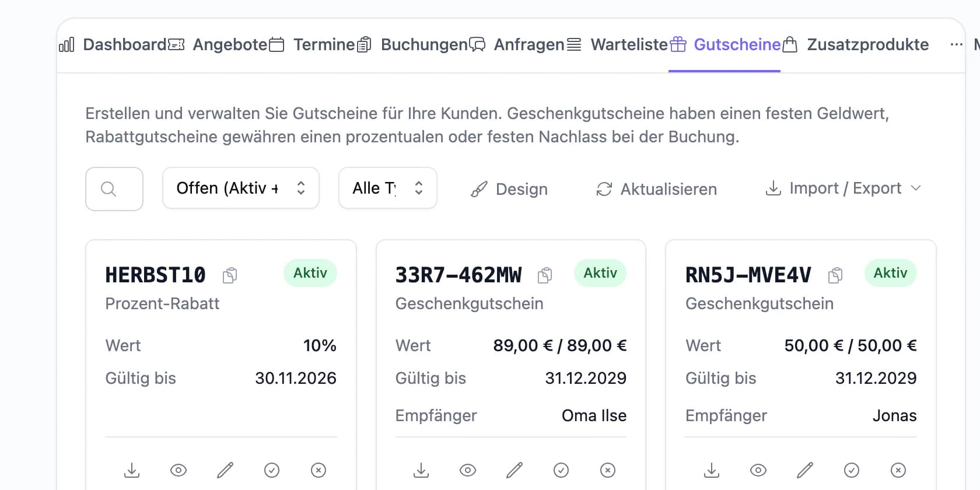Click the Aktualisieren refresh button
The width and height of the screenshot is (980, 490).
pos(656,189)
